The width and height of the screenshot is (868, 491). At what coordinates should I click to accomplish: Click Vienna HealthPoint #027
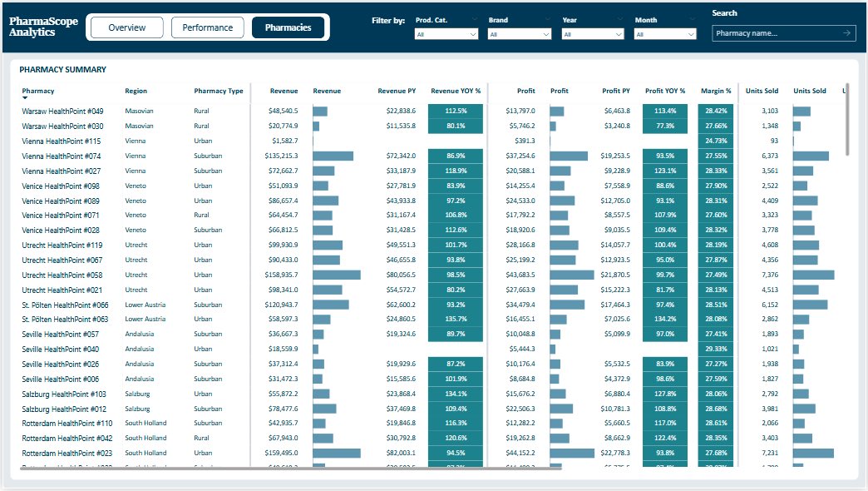62,171
